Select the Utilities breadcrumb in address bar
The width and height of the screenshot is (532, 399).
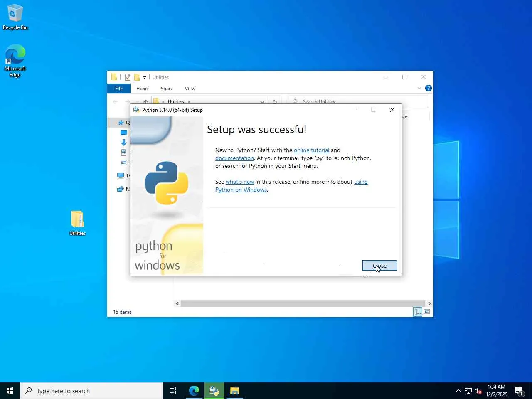[176, 101]
